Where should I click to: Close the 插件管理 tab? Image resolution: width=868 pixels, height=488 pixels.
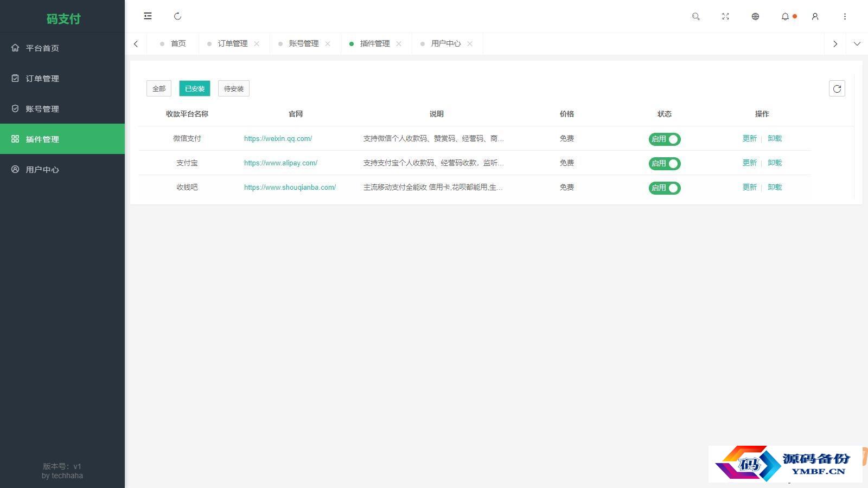[399, 43]
